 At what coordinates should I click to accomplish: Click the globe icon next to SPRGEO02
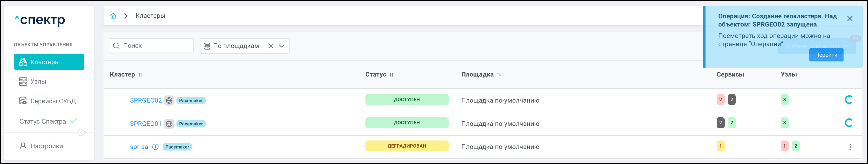(x=169, y=100)
